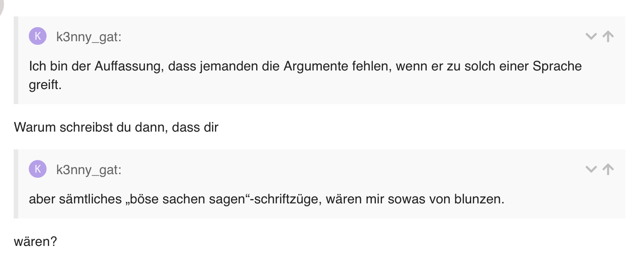Jump to quoted post via first quote's up arrow
This screenshot has height=257, width=644.
[608, 36]
